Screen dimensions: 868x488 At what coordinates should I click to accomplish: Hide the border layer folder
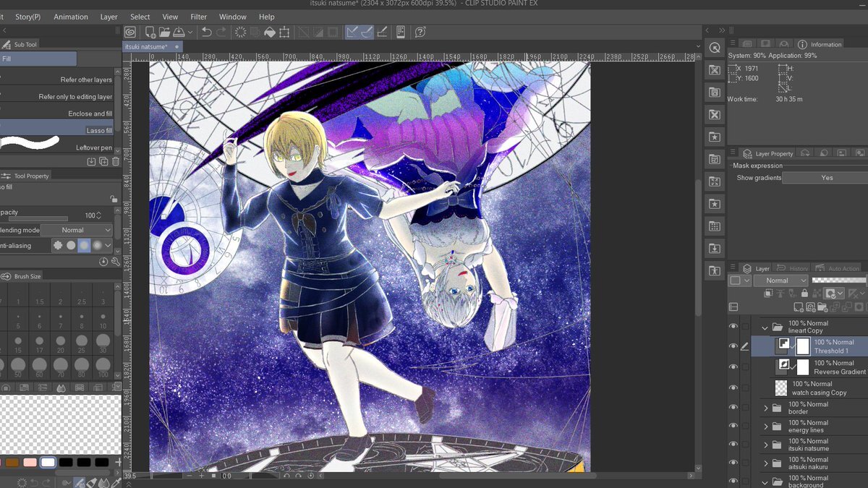733,408
